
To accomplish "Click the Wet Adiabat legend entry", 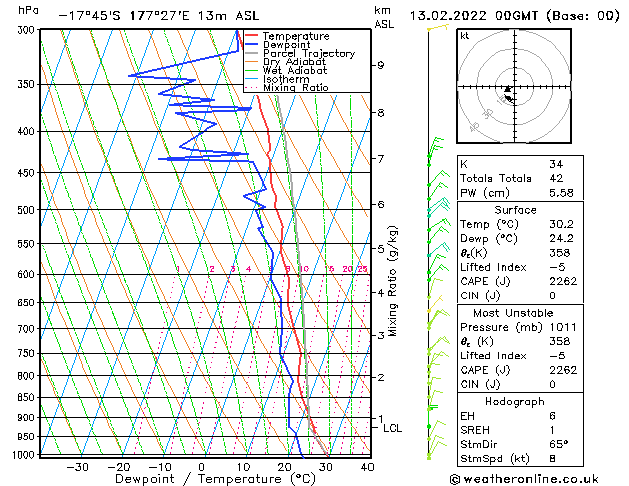I will (x=295, y=71).
